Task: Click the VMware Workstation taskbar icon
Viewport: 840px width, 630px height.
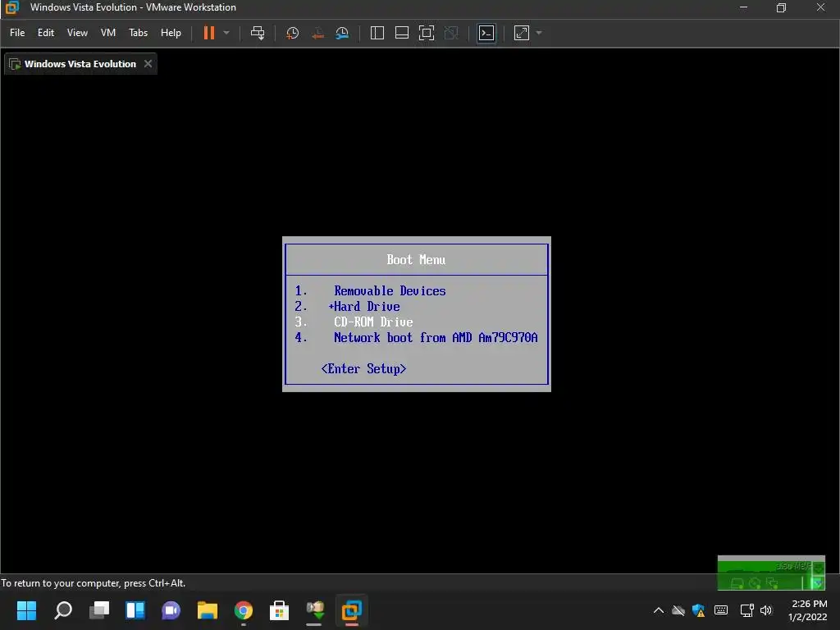Action: pos(351,610)
